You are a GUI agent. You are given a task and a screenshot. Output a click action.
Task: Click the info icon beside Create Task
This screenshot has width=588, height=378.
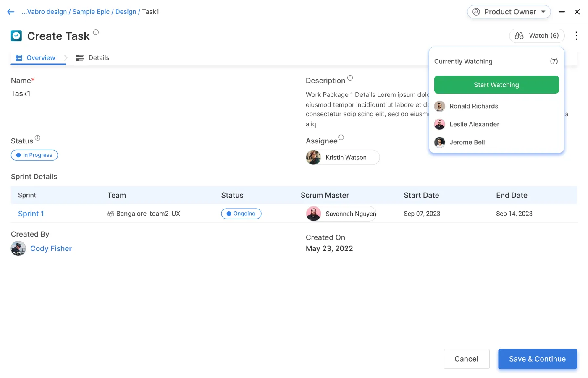click(x=96, y=32)
